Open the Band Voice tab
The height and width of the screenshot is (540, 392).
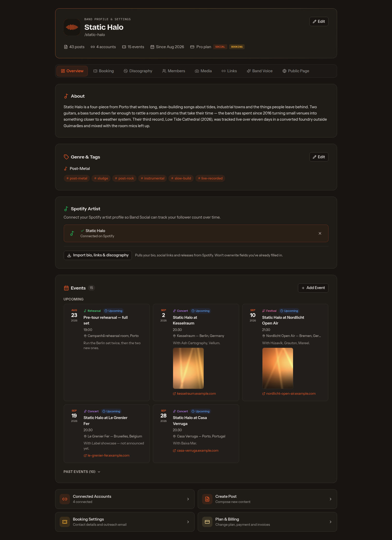(x=260, y=71)
